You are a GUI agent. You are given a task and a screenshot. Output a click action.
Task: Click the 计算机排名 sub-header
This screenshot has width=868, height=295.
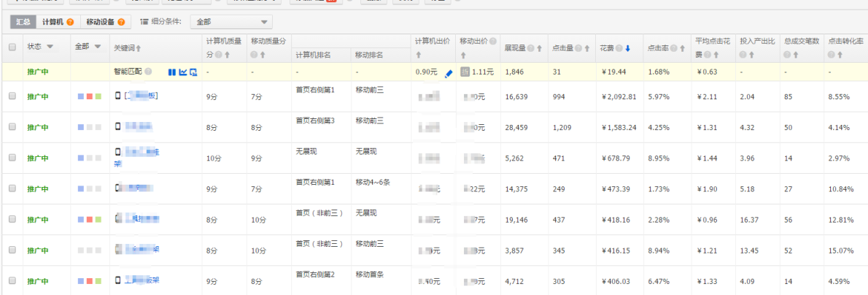click(x=313, y=55)
